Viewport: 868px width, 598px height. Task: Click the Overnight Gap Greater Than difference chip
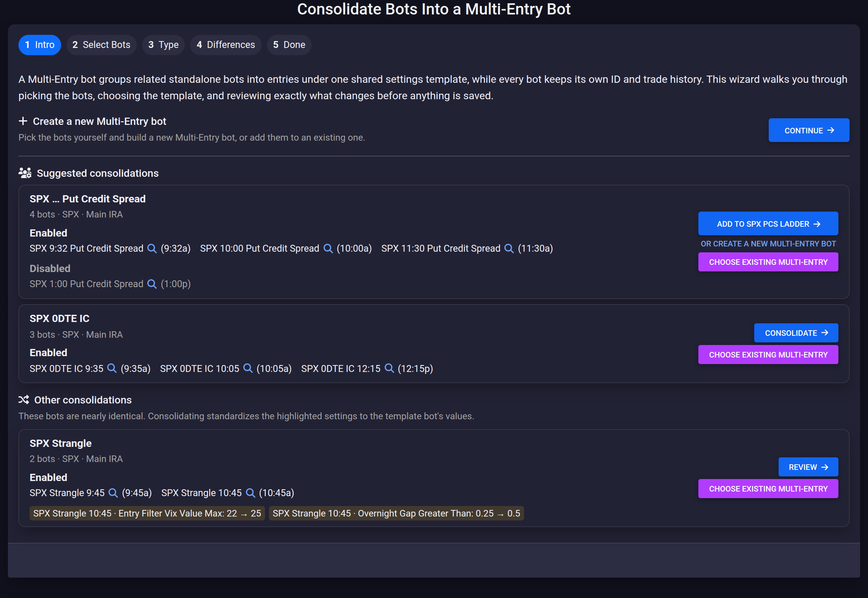(x=396, y=513)
